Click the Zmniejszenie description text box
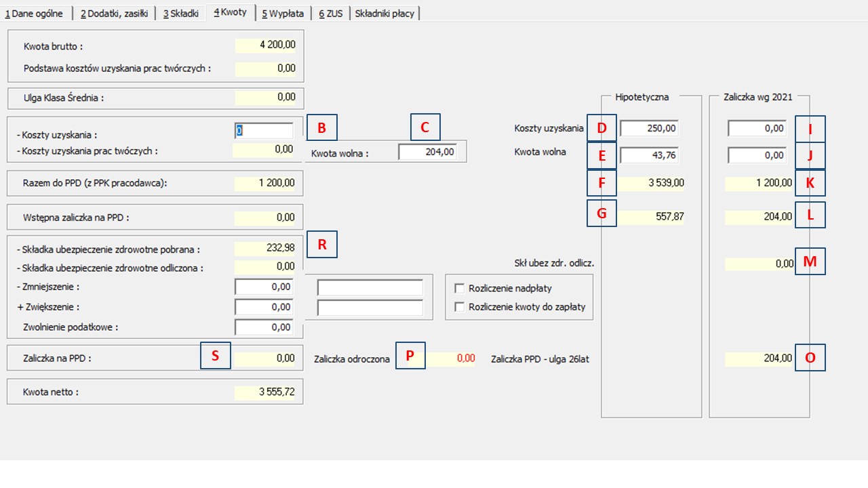Viewport: 868px width, 488px height. (370, 288)
